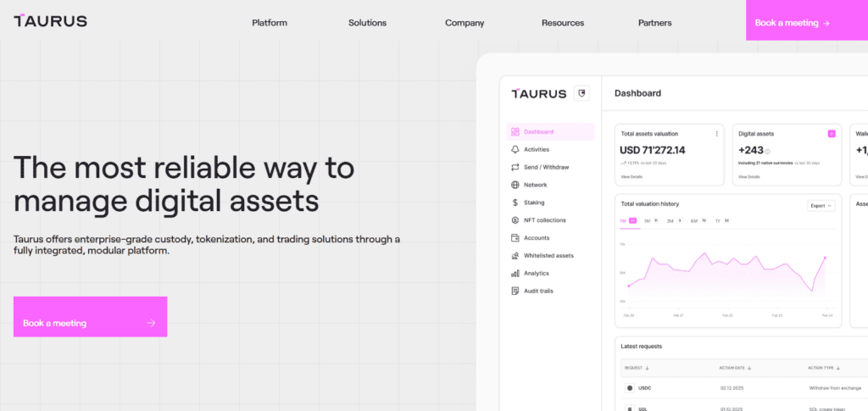868x411 pixels.
Task: Open three-dot menu on Total assets valuation
Action: [717, 134]
